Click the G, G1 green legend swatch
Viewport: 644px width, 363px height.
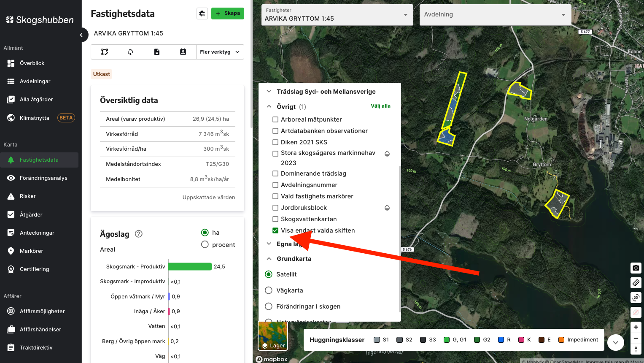point(447,340)
